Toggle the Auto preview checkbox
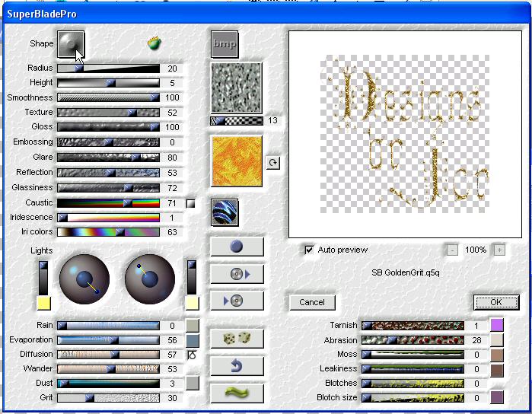This screenshot has height=414, width=532. pos(309,250)
